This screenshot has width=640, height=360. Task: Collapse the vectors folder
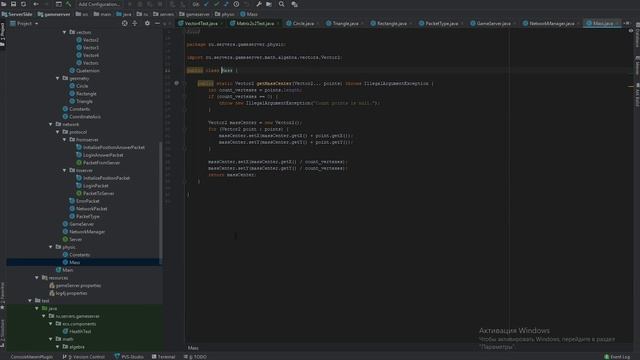click(x=64, y=32)
